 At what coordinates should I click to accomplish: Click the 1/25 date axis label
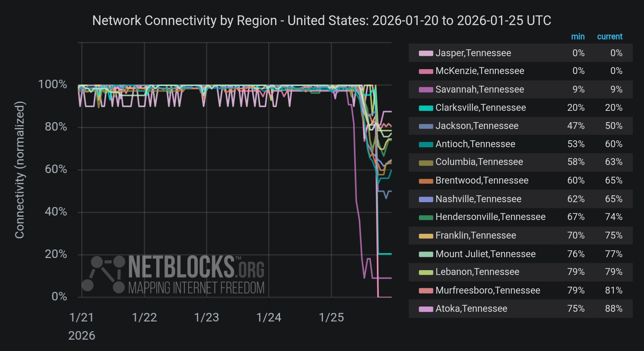331,317
